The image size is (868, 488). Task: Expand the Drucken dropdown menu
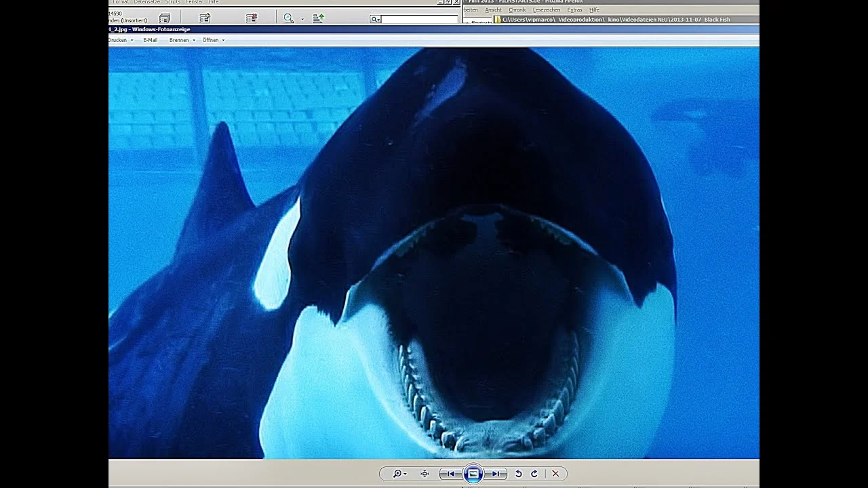tap(120, 40)
